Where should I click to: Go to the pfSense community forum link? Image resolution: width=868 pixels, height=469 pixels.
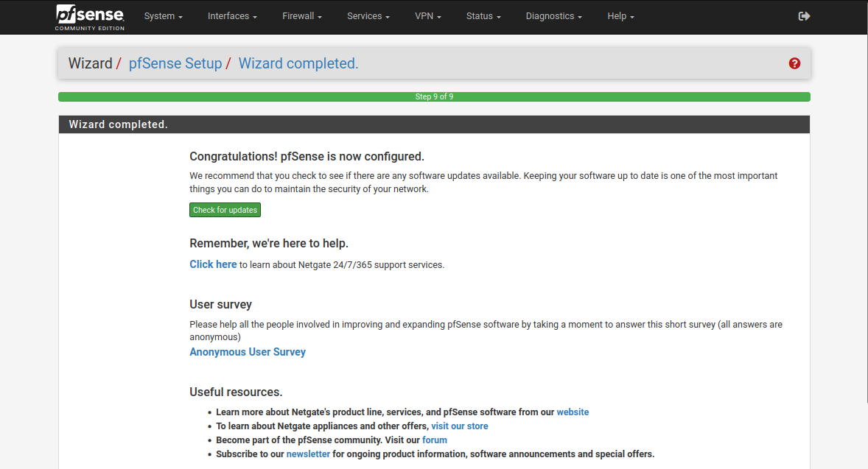point(434,440)
